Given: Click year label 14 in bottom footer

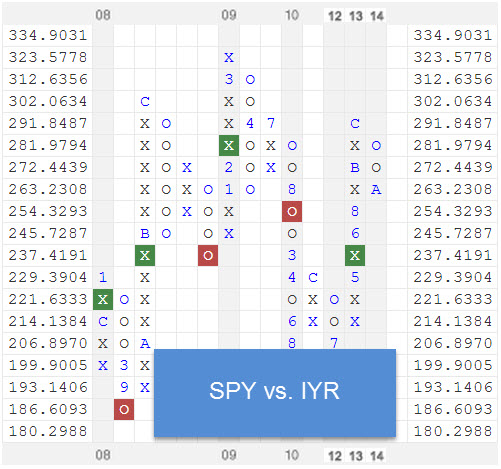Looking at the screenshot, I should pyautogui.click(x=377, y=456).
